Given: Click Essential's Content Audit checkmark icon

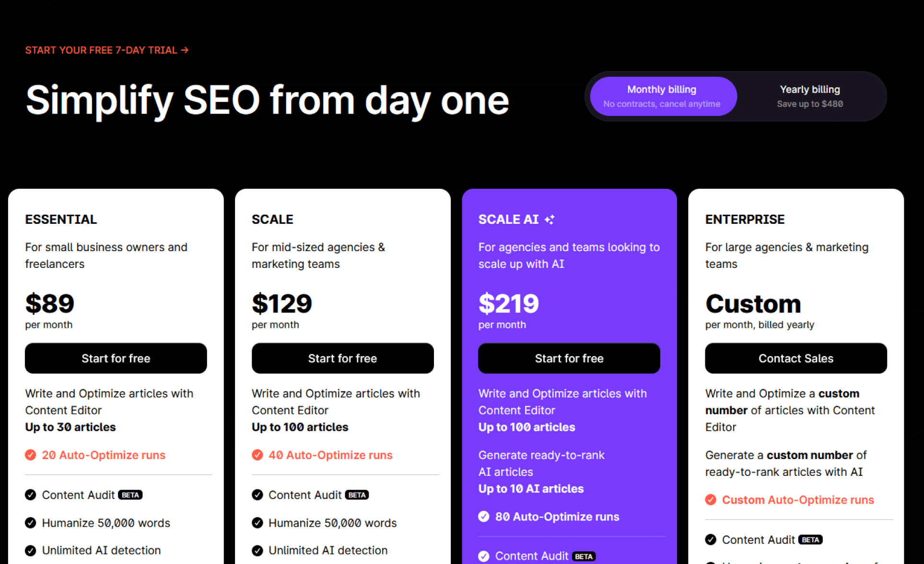Looking at the screenshot, I should 31,495.
